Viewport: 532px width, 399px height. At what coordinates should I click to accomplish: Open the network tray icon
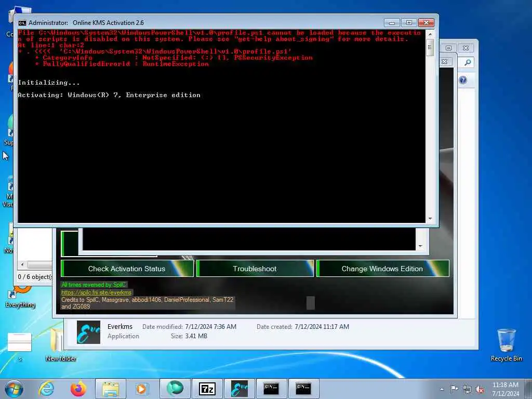[467, 389]
